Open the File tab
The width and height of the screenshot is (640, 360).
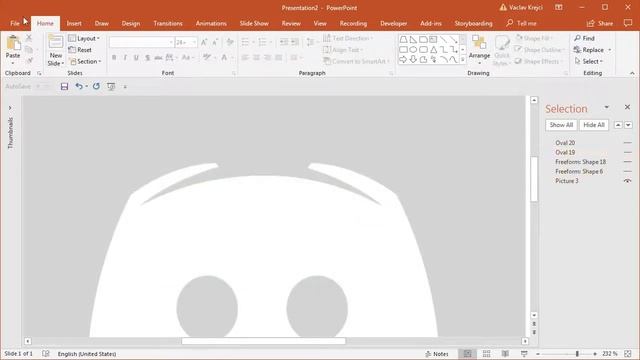click(15, 23)
